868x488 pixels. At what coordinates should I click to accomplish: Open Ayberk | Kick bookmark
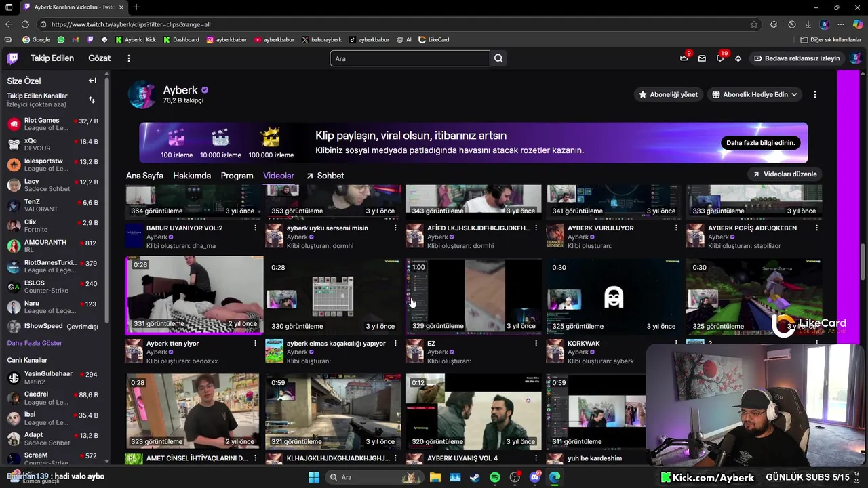tap(136, 40)
